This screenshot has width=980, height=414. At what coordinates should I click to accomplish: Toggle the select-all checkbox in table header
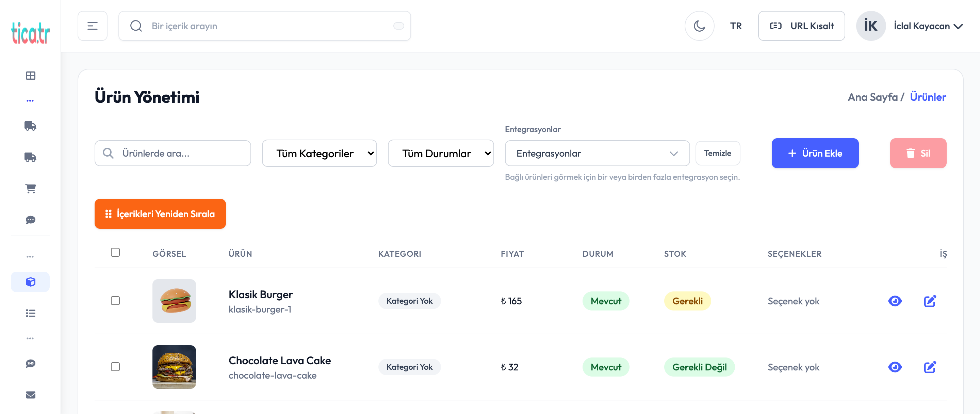pos(115,252)
